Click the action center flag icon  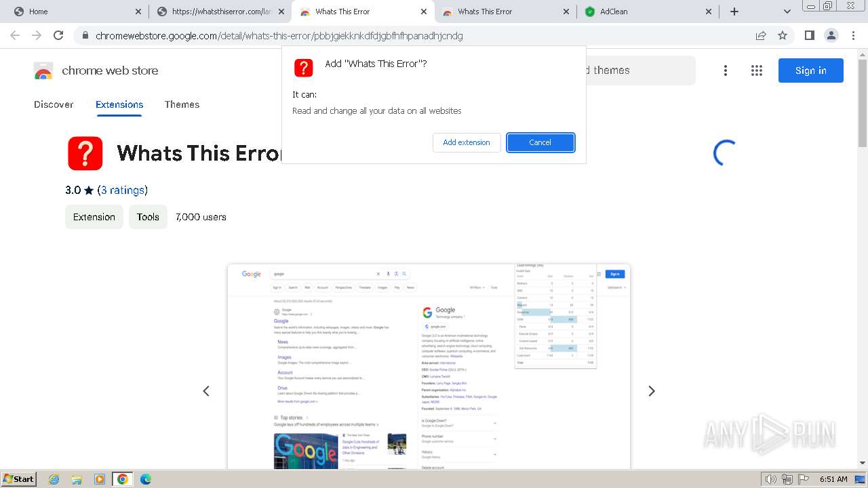pyautogui.click(x=803, y=479)
